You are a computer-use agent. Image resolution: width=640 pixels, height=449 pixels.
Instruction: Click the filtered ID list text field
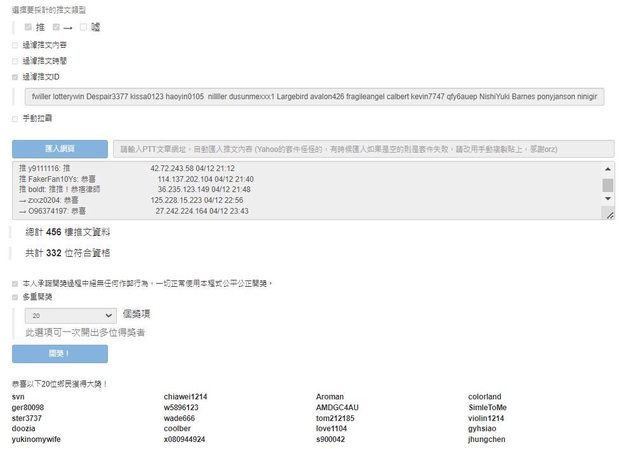pyautogui.click(x=319, y=97)
